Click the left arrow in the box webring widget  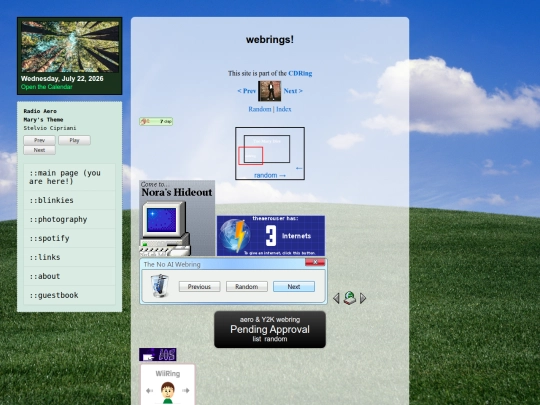(299, 168)
